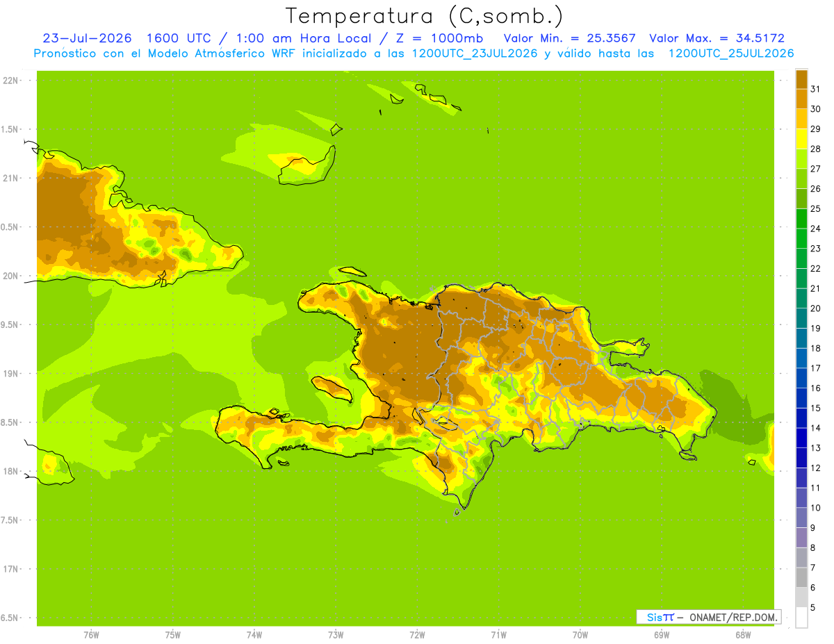Viewport: 834px width, 644px height.
Task: Click the dark brown top swatch above 31
Action: point(801,79)
